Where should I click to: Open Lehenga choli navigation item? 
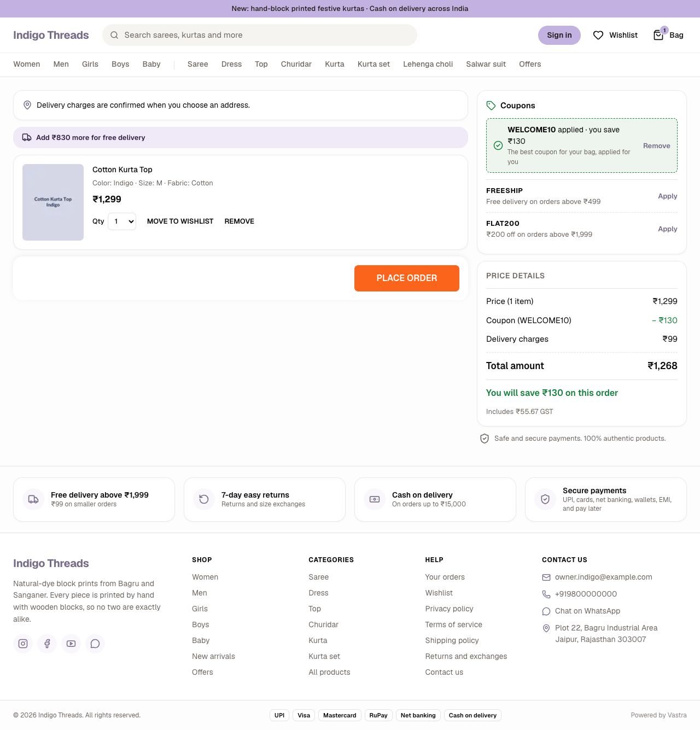tap(428, 64)
